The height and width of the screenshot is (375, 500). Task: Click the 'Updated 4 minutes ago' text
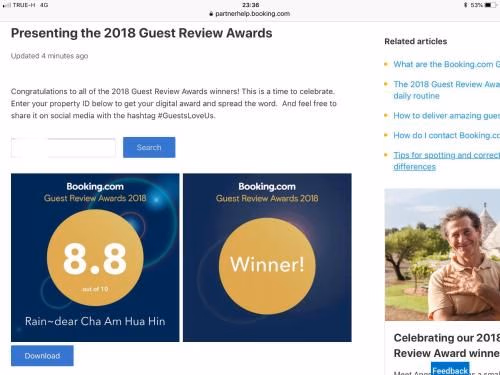point(49,56)
